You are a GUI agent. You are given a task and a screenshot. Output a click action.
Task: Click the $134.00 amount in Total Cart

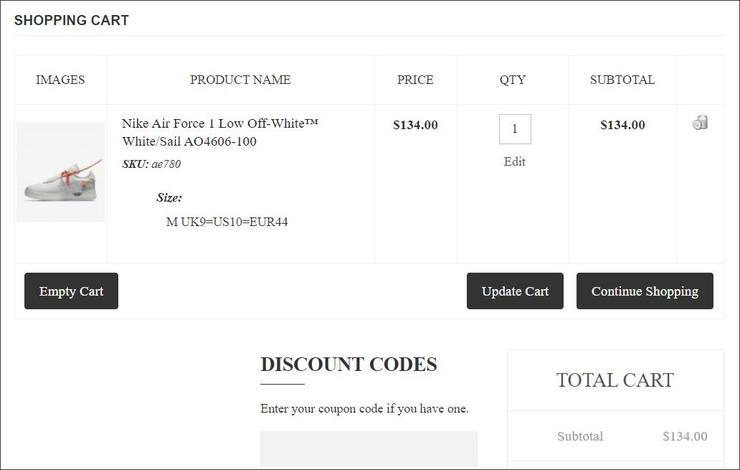(x=685, y=436)
